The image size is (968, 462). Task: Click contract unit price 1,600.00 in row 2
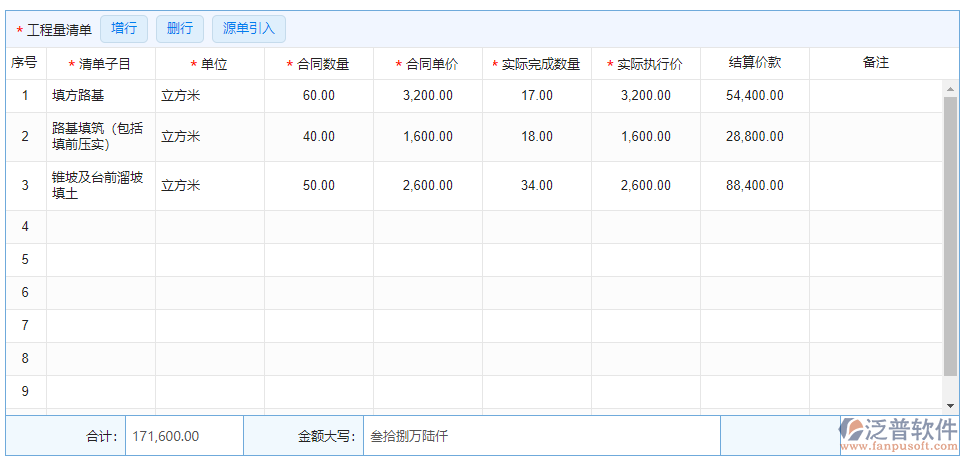[428, 136]
